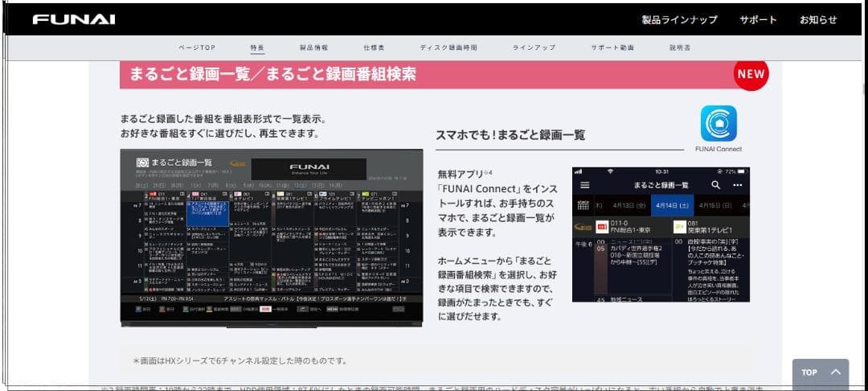The width and height of the screenshot is (868, 391).
Task: Click the red NEW badge
Action: point(751,74)
